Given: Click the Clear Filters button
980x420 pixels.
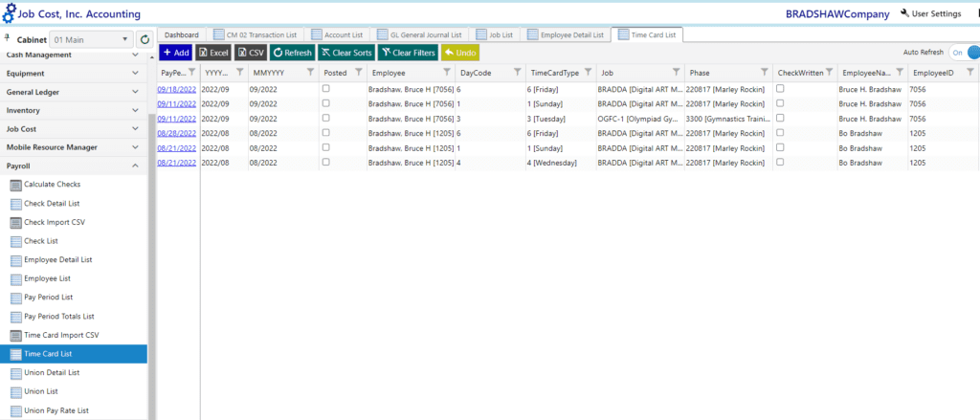Looking at the screenshot, I should [408, 54].
